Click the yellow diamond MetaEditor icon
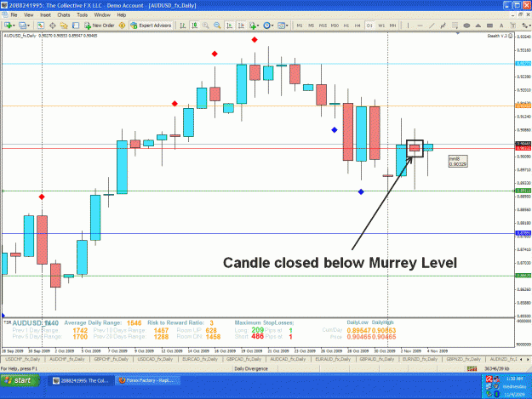Viewport: 532px width, 399px height. (122, 26)
